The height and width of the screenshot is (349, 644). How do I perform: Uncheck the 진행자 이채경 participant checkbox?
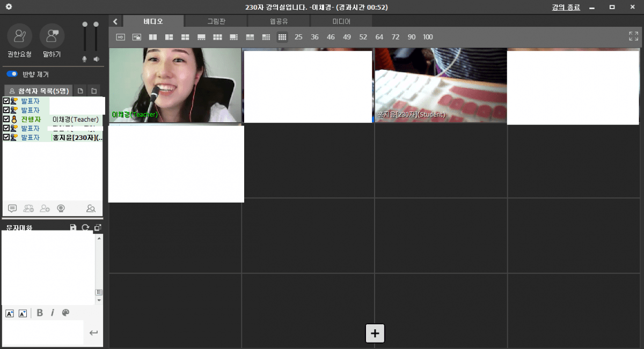6,119
